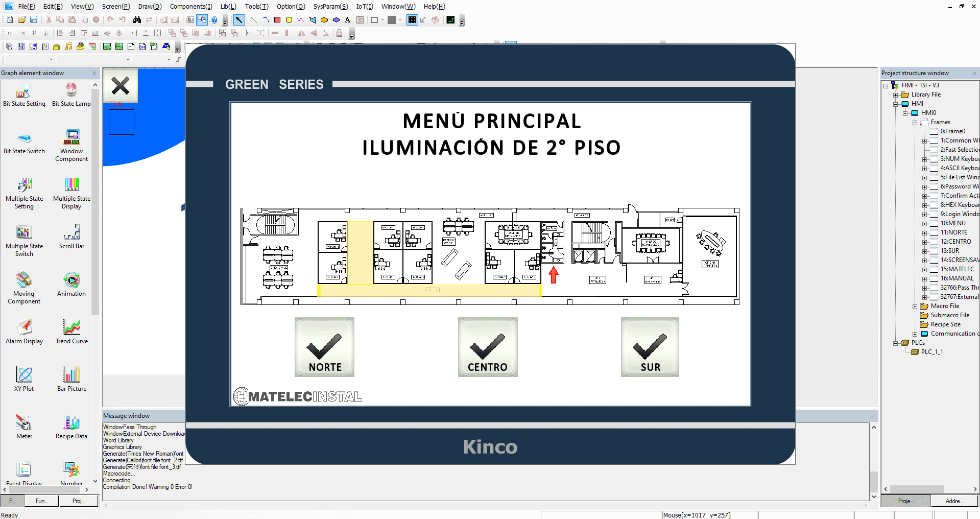
Task: Click the SUR checkmark button on canvas
Action: click(x=649, y=347)
